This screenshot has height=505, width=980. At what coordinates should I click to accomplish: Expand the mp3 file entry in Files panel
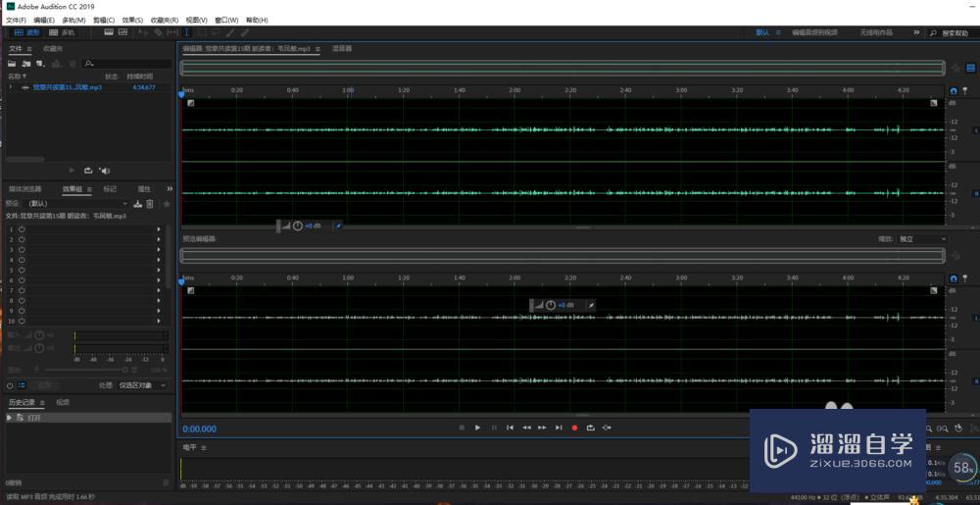[x=11, y=87]
